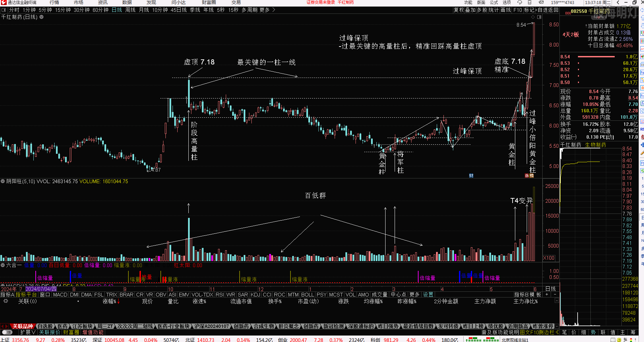The height and width of the screenshot is (342, 644).
Task: Click the circle icon beside 千红制药(日线) title
Action: pyautogui.click(x=41, y=17)
